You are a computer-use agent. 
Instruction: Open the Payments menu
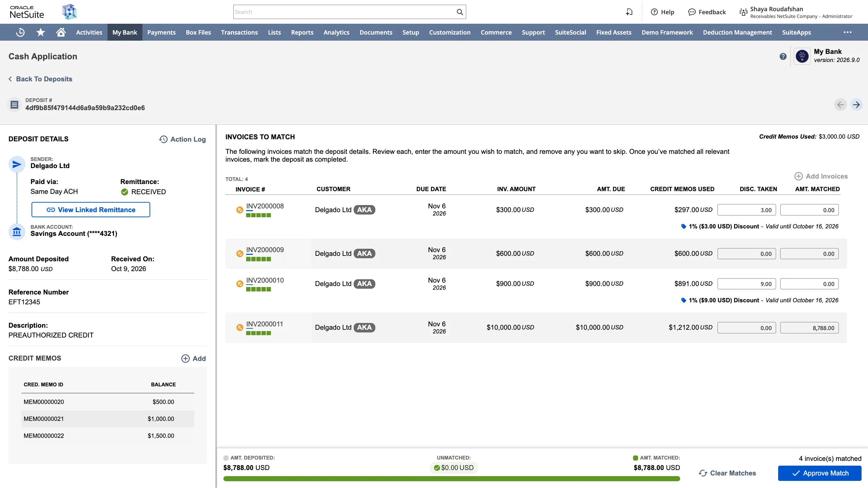coord(161,32)
